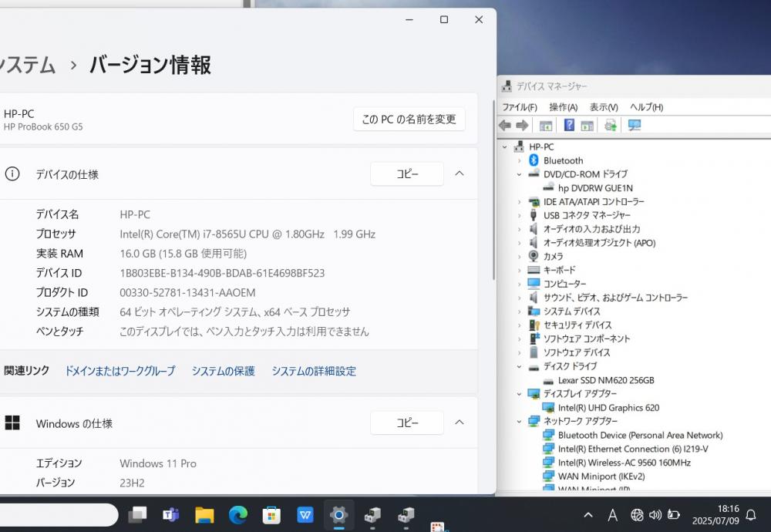Viewport: 771px width, 532px height.
Task: Expand the キーボード node
Action: point(519,270)
